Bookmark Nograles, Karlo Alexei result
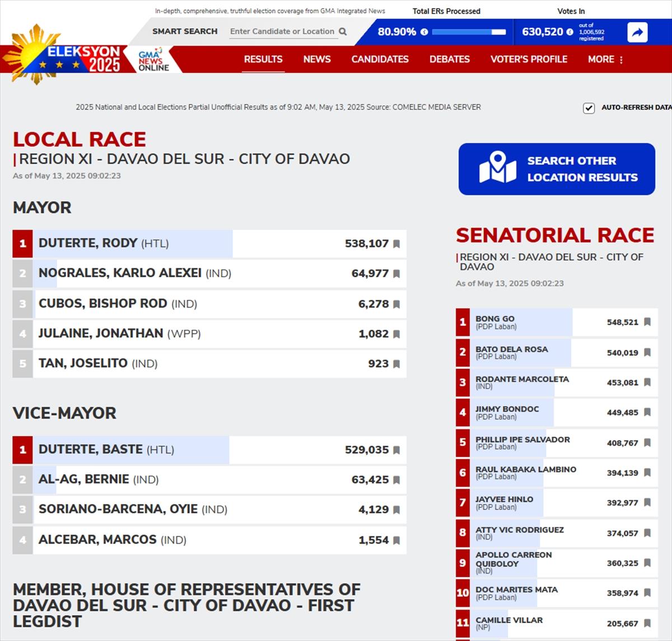672x641 pixels. (x=396, y=274)
